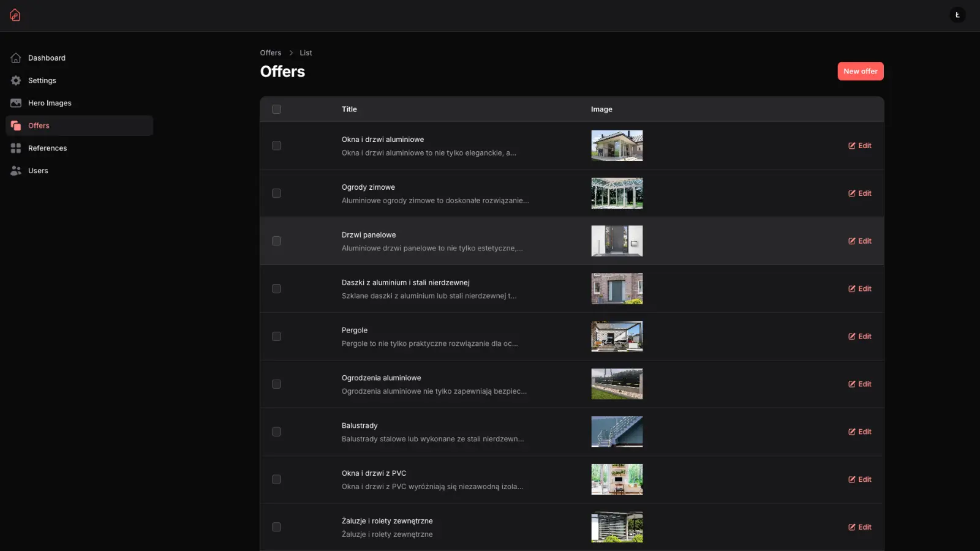Click the title text 'Ogrody zimowe'

click(368, 187)
